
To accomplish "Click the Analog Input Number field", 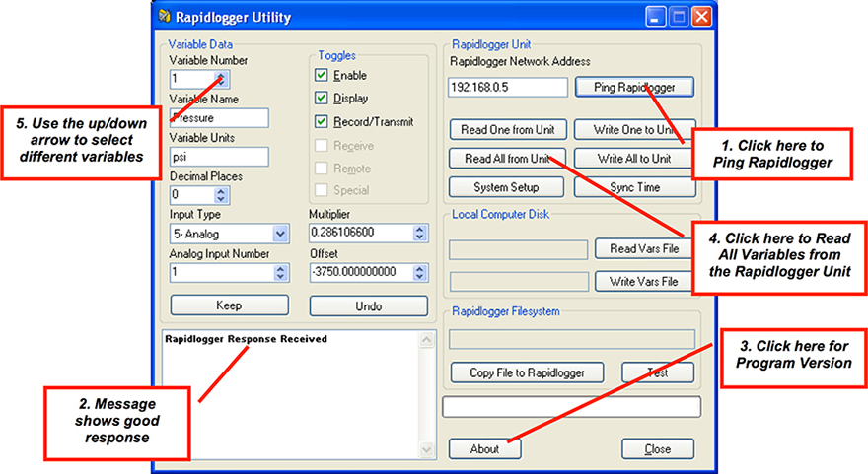I will (x=222, y=272).
